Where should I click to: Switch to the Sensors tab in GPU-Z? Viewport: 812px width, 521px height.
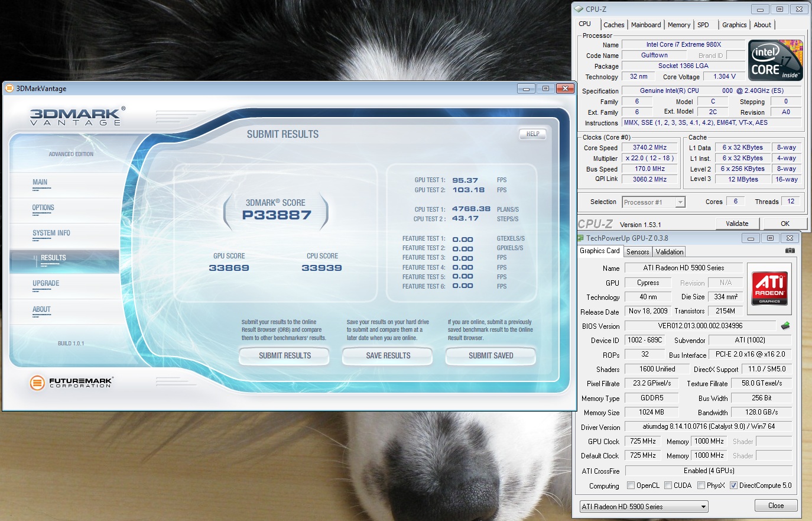point(638,251)
